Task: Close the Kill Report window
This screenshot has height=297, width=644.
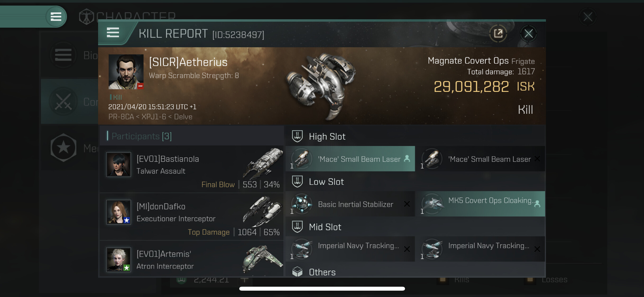Action: pyautogui.click(x=528, y=34)
